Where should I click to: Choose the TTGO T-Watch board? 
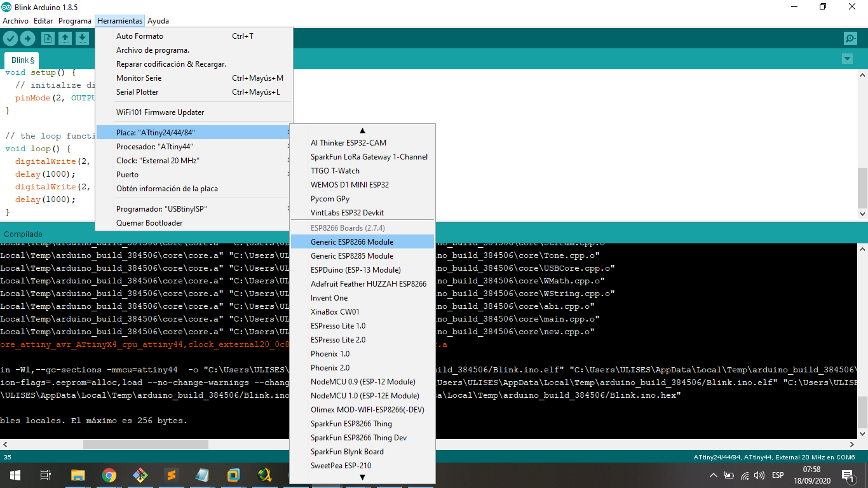tap(363, 171)
